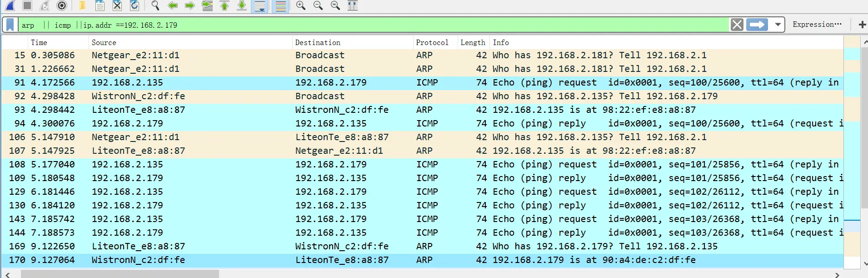Select packet 31 at time 1.226662

(x=422, y=69)
